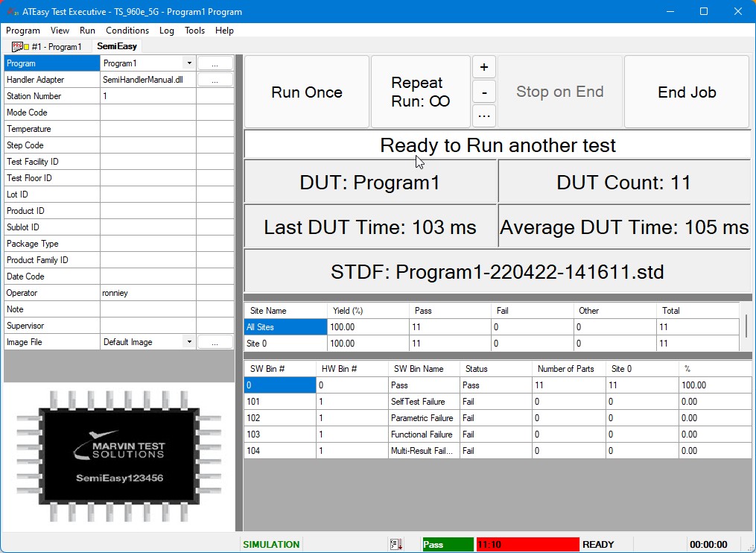Screen dimensions: 756x553
Task: Decrease repeat count with minus button
Action: click(484, 92)
